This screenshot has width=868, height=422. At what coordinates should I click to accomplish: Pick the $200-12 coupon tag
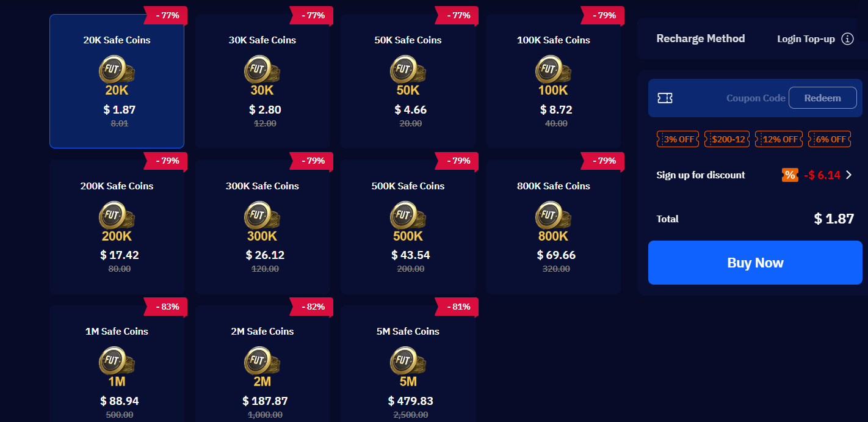pos(728,139)
